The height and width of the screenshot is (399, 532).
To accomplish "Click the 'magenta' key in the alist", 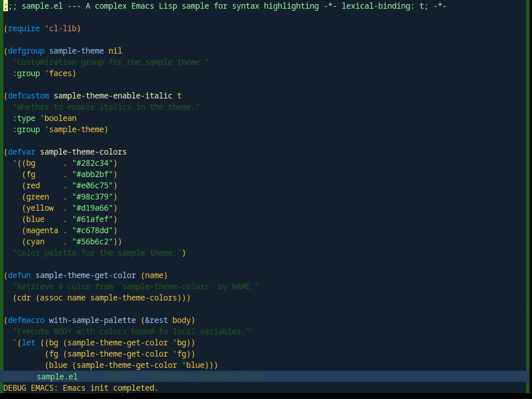I will 42,230.
